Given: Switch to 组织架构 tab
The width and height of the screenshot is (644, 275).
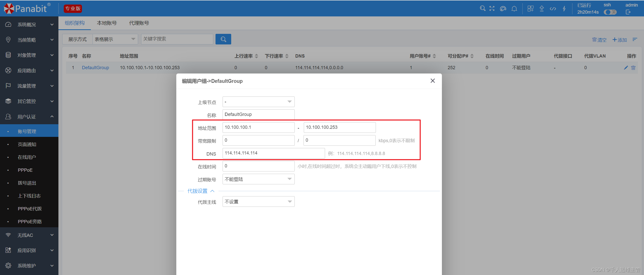Looking at the screenshot, I should [75, 23].
